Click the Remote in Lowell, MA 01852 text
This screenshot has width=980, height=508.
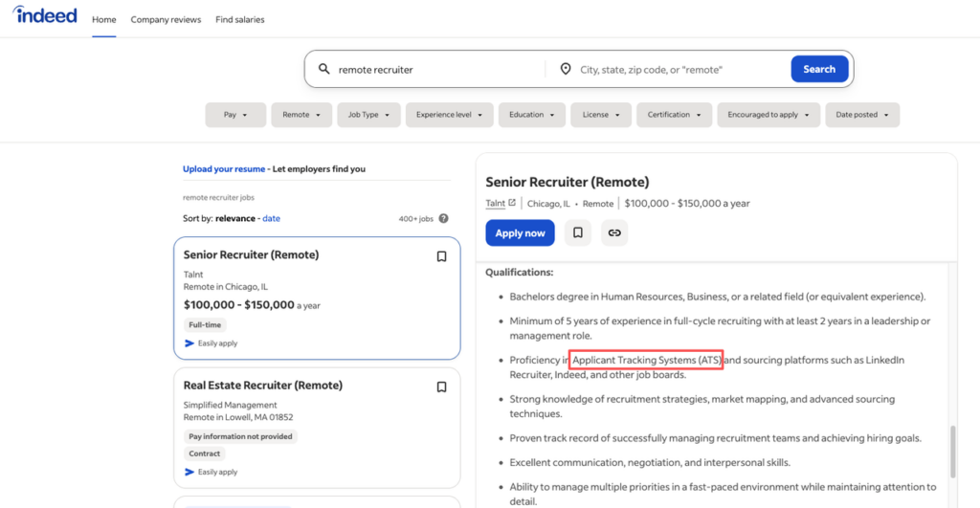(x=238, y=417)
